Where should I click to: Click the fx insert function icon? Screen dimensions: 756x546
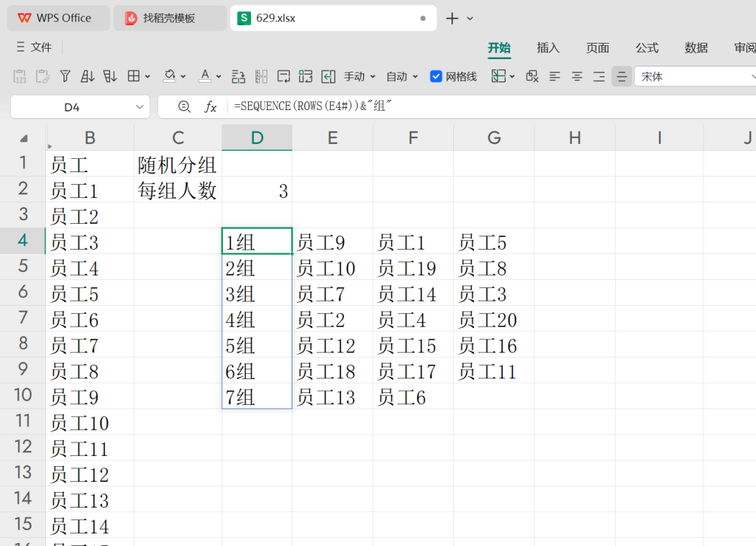click(210, 106)
